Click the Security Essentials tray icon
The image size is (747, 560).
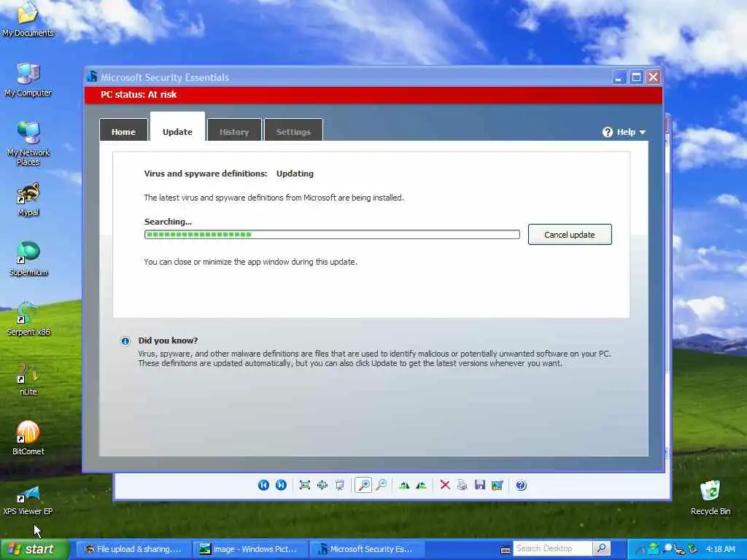click(x=654, y=549)
